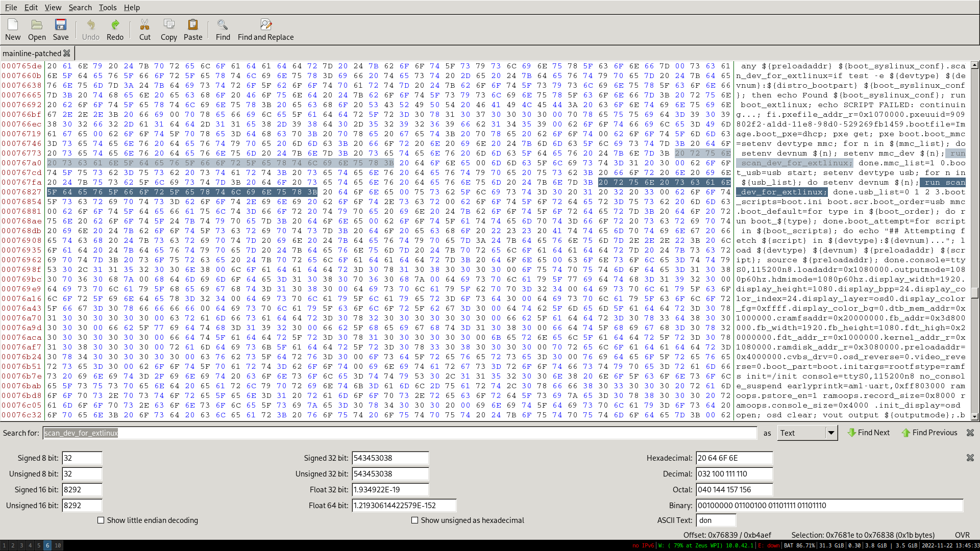Image resolution: width=980 pixels, height=551 pixels.
Task: Click the Redo toolbar icon
Action: tap(115, 30)
